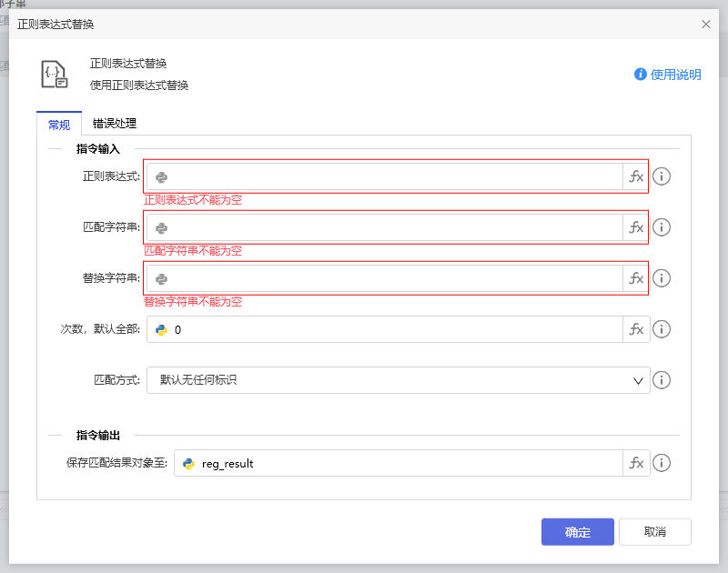Switch to the 错误处理 tab
Screen dimensions: 728x573
coord(113,124)
